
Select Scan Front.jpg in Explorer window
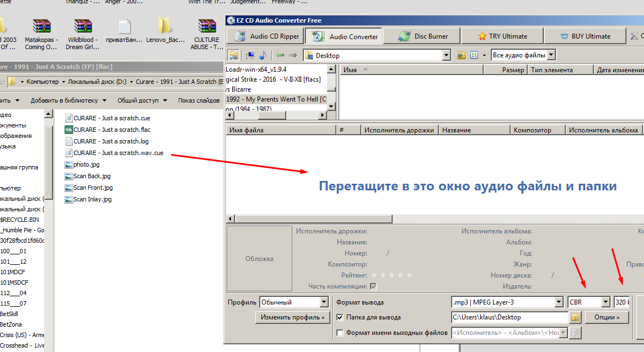tap(89, 188)
